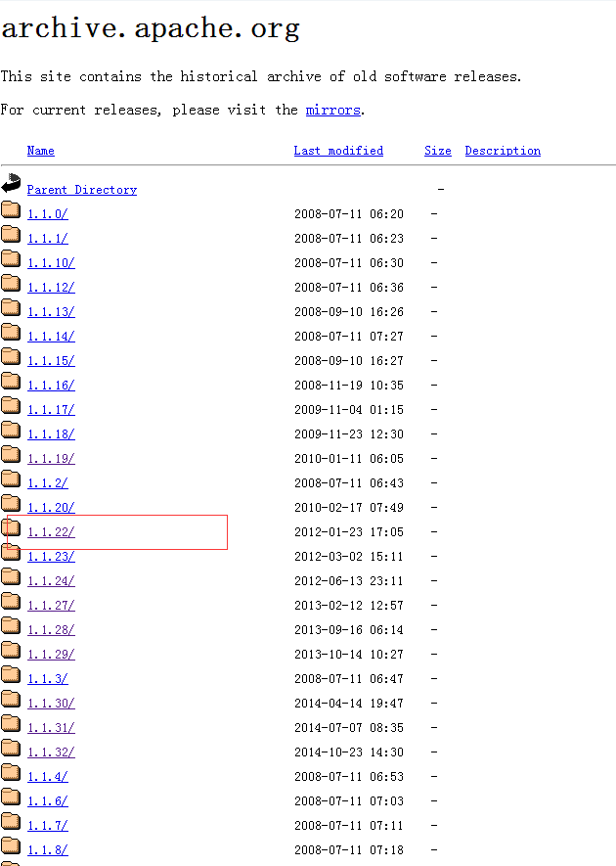
Task: Click the folder icon beside 1.1.4/
Action: [x=11, y=773]
